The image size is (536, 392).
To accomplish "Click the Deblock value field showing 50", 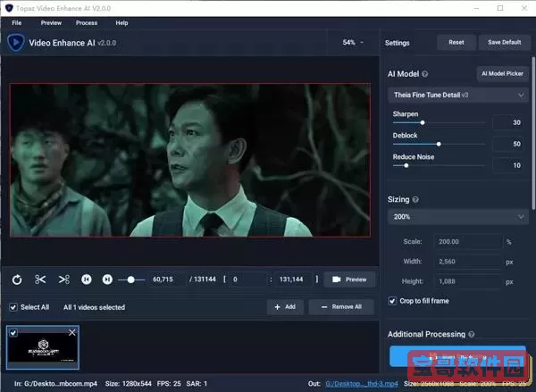I will [x=507, y=145].
